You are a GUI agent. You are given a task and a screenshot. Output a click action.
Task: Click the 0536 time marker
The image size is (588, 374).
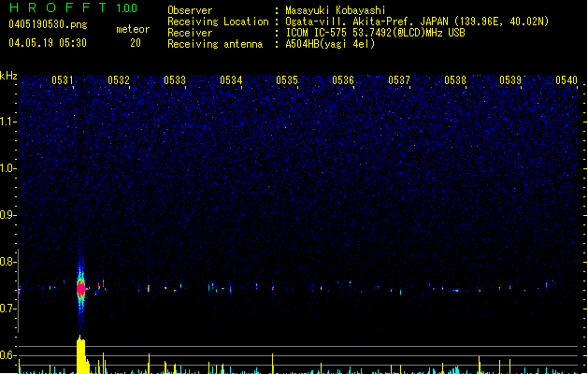[x=343, y=80]
